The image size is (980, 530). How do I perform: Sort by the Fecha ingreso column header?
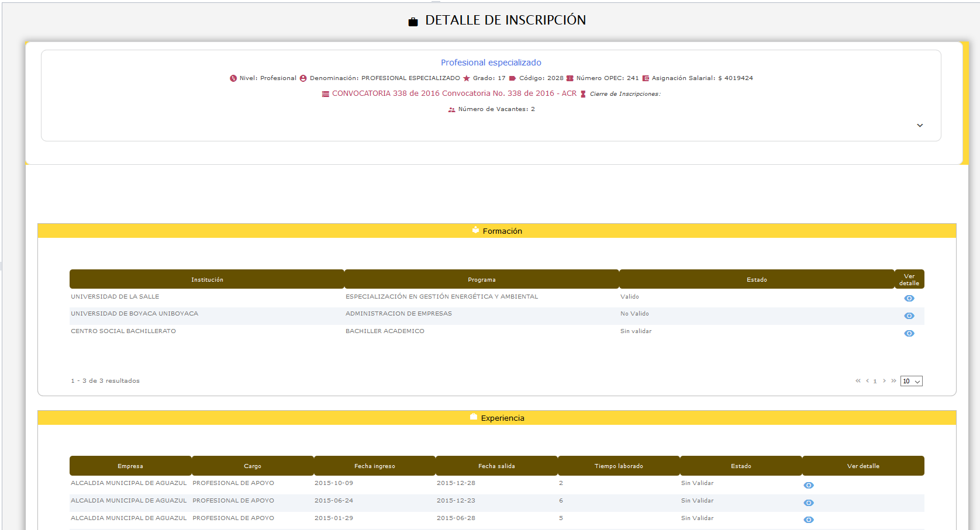(x=374, y=466)
